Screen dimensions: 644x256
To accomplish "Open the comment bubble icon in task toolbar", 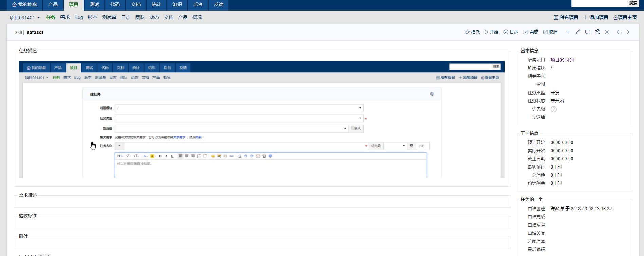I will point(588,32).
